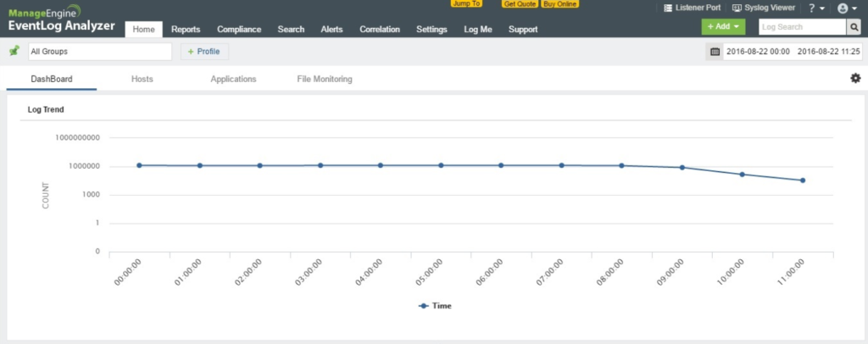
Task: Open the help question mark menu
Action: (815, 8)
